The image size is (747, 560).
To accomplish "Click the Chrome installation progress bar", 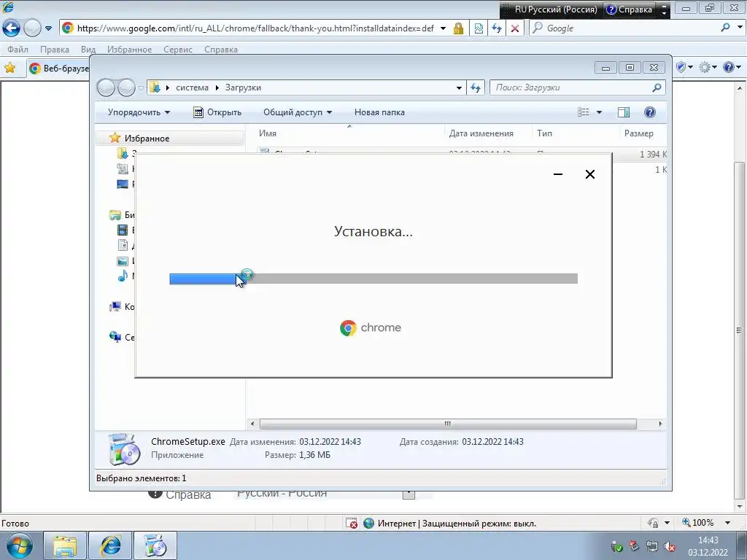I will 373,279.
